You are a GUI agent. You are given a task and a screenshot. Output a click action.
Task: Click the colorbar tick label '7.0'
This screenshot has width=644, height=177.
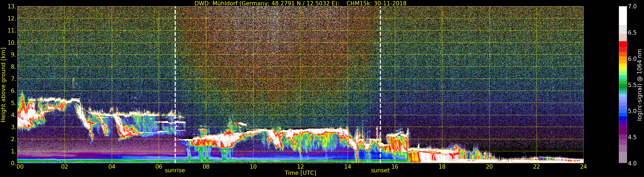(632, 6)
